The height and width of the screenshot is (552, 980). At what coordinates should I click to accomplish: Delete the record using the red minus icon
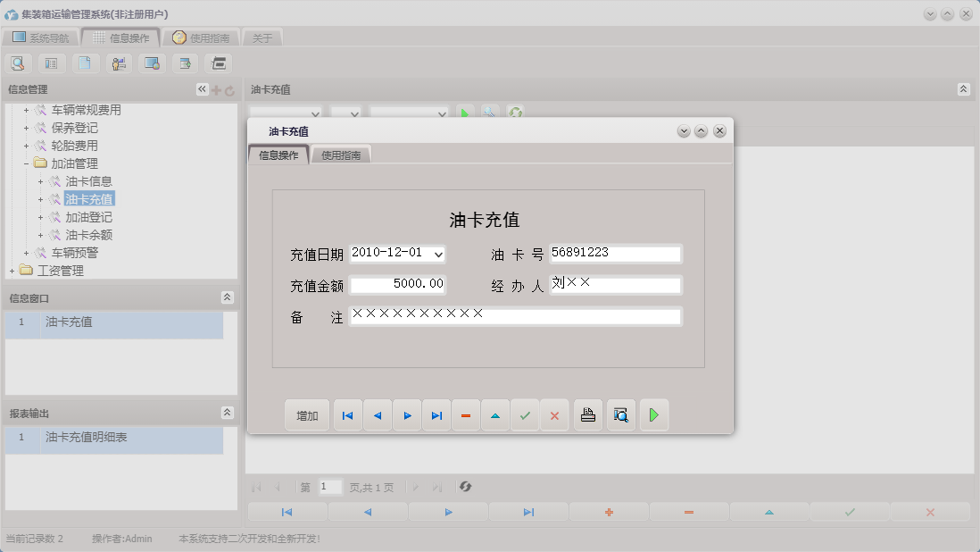466,414
